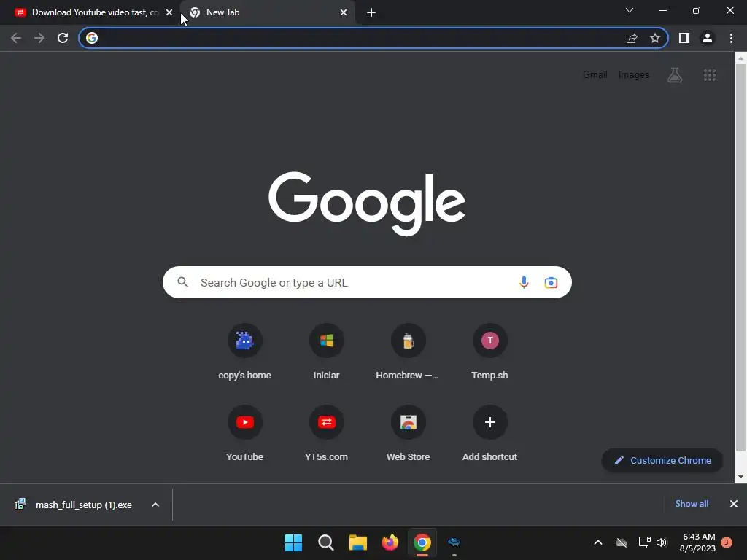Expand options for mash_full_setup (1).exe download
This screenshot has width=747, height=560.
coord(155,505)
